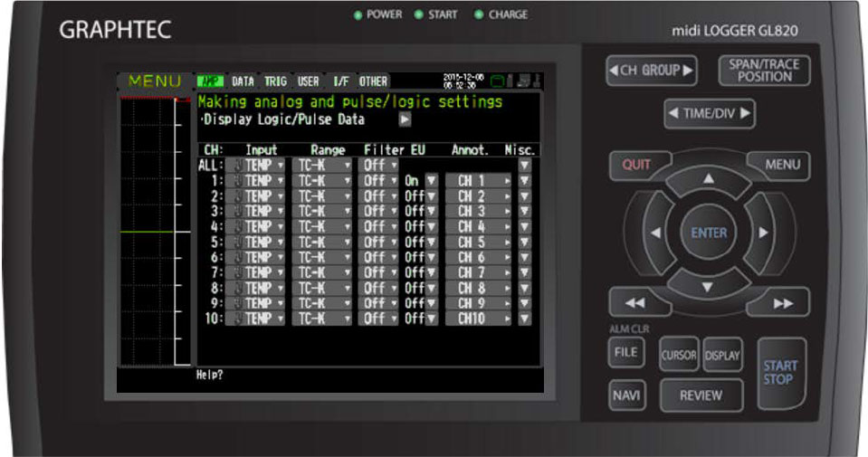The width and height of the screenshot is (868, 457).
Task: Click the REVIEW key
Action: coord(701,395)
